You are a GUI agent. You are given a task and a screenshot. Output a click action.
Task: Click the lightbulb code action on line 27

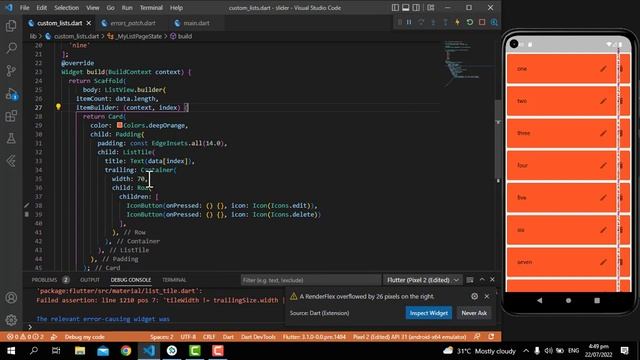click(58, 107)
